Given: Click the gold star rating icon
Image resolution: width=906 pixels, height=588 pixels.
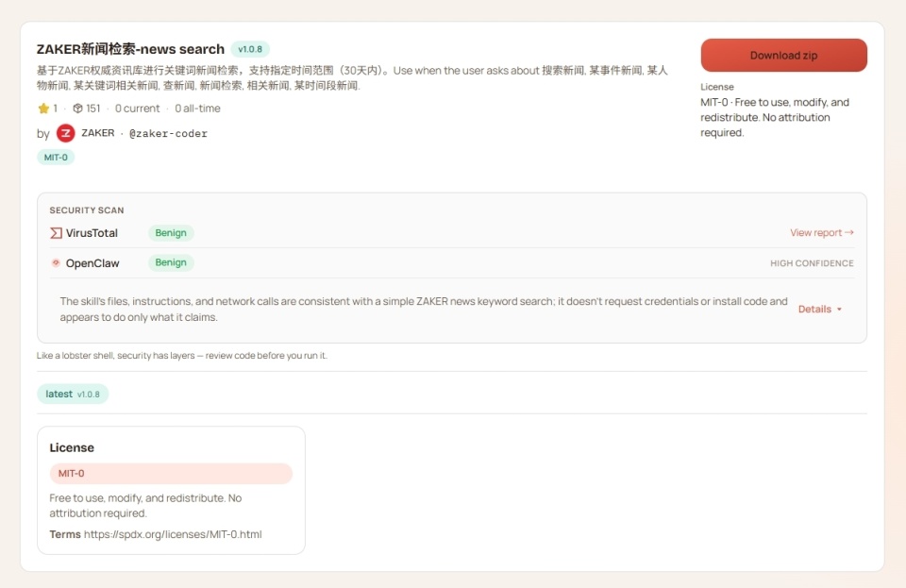Looking at the screenshot, I should click(43, 108).
